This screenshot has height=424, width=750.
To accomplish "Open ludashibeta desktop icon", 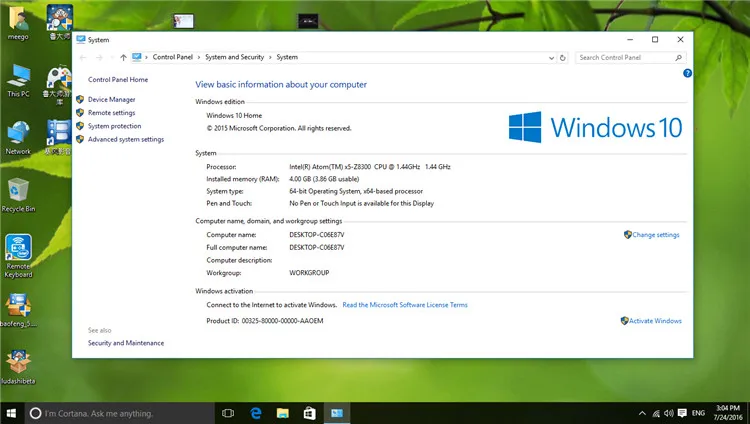I will pos(18,368).
